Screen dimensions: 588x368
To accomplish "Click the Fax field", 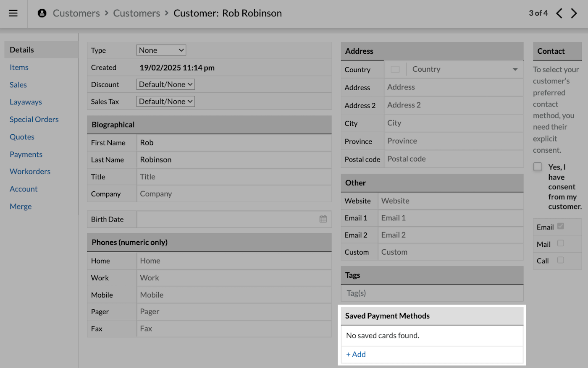I will coord(234,329).
